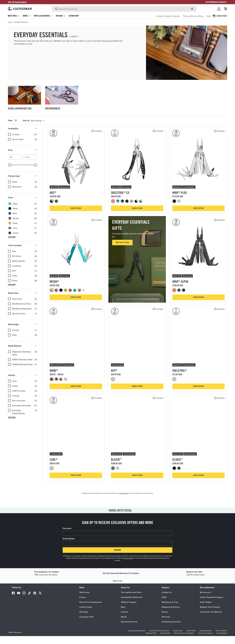Viewport: 235px width, 644px height.
Task: Open the United States country selector
Action: click(220, 16)
